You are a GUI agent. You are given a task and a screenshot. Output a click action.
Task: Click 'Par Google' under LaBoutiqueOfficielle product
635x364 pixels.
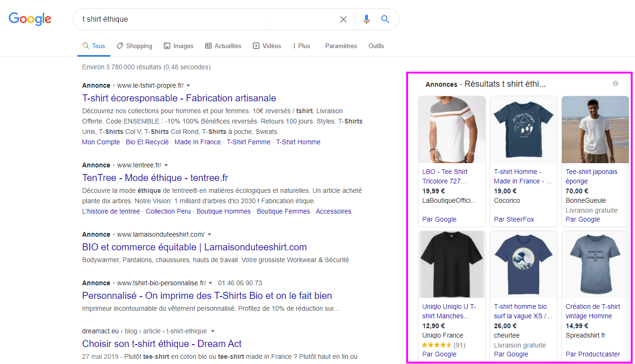(x=439, y=219)
